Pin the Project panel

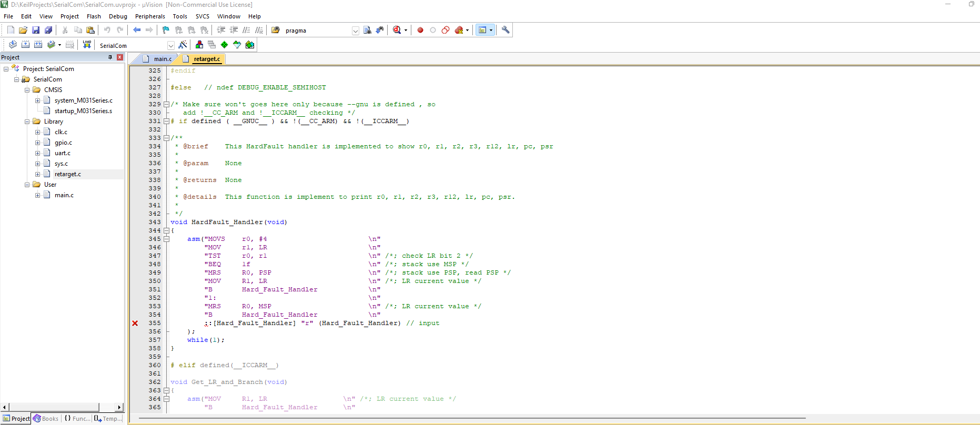tap(110, 57)
